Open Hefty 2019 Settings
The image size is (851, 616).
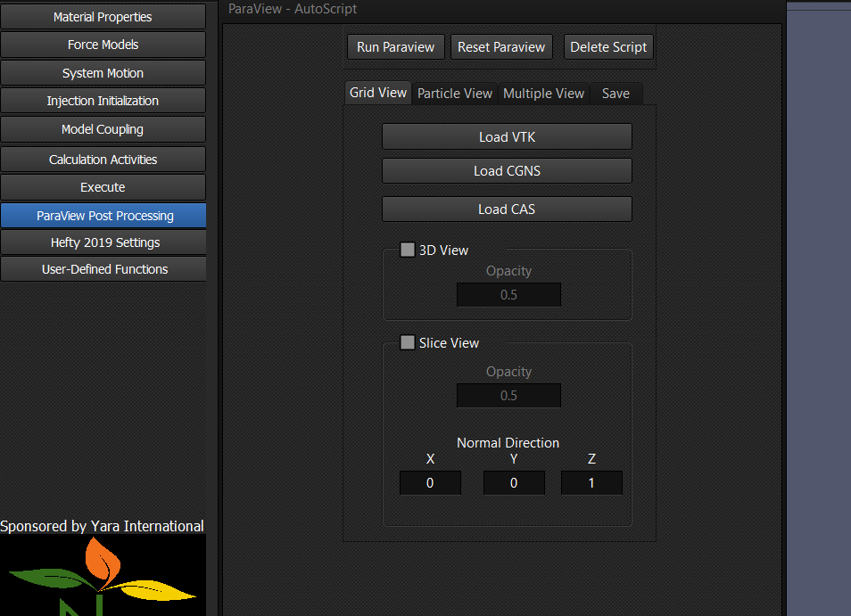[x=103, y=242]
